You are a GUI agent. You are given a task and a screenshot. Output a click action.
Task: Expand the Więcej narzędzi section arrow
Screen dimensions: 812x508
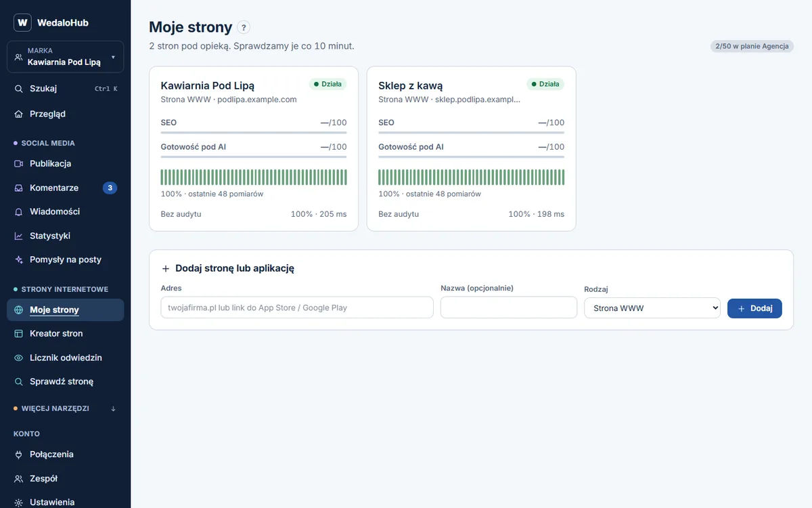click(113, 408)
